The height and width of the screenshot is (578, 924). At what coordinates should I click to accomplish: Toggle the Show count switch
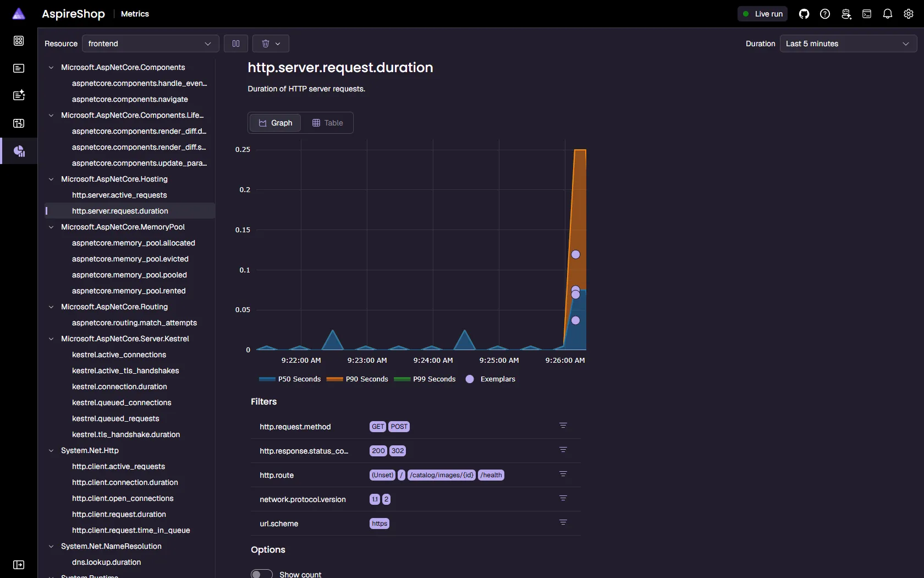[262, 574]
